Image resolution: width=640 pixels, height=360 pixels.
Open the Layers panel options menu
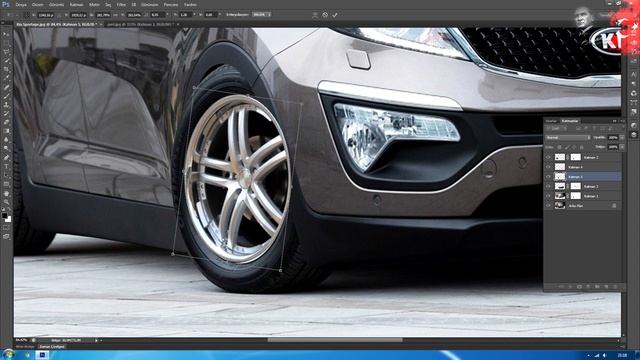(622, 121)
